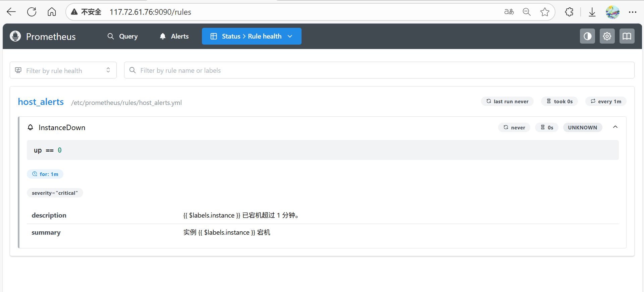Viewport: 644px width, 292px height.
Task: Click the 'took 0s' badge
Action: [x=559, y=101]
